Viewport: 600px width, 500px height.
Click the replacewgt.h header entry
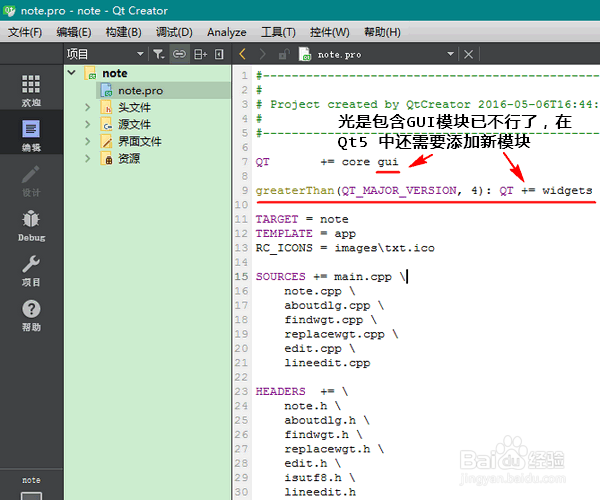[x=327, y=449]
